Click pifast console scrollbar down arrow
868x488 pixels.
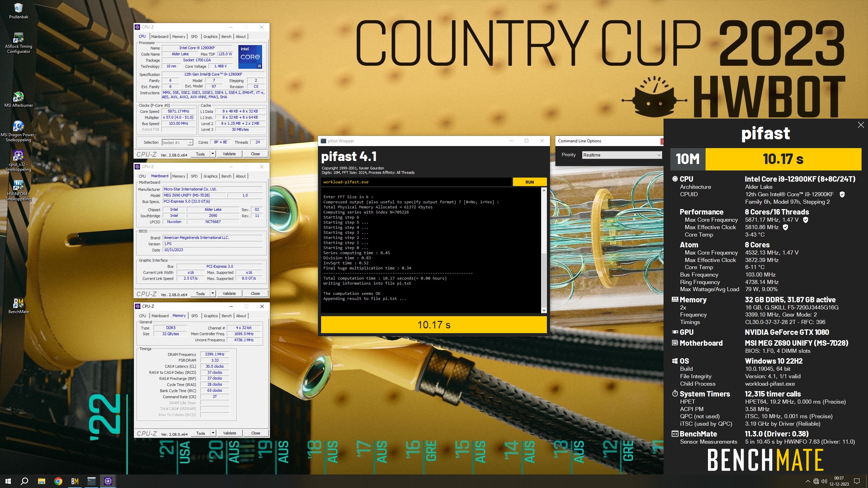click(x=544, y=310)
